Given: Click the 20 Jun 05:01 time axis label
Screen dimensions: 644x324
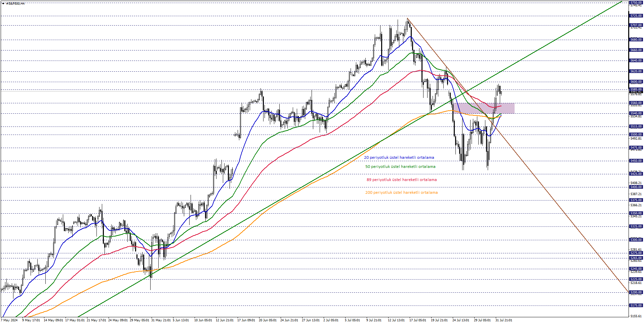Looking at the screenshot, I should 268,320.
